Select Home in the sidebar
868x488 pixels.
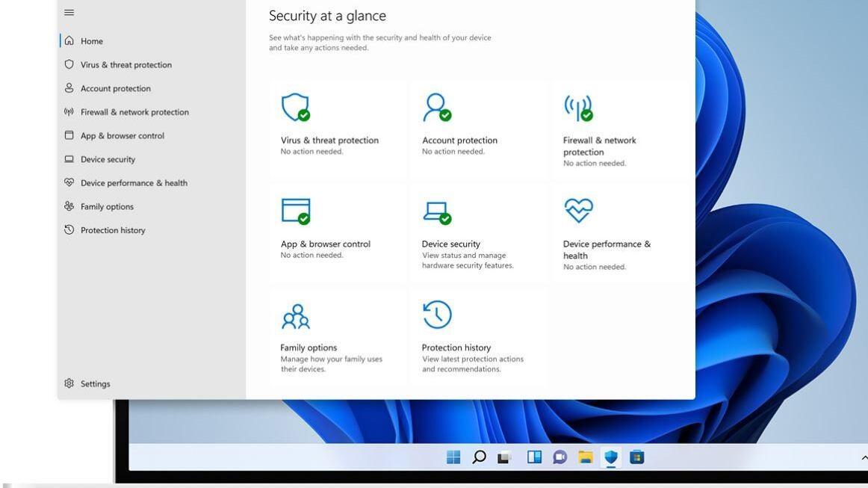pos(91,41)
